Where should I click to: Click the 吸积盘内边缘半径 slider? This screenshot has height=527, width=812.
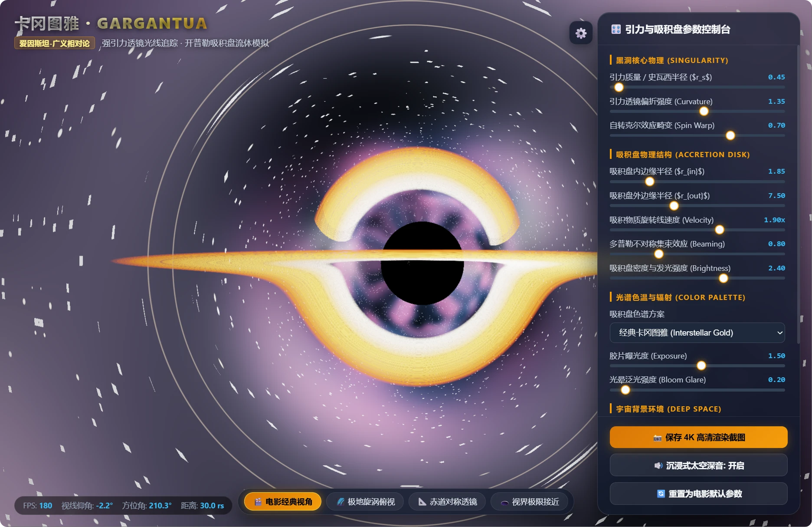click(697, 181)
